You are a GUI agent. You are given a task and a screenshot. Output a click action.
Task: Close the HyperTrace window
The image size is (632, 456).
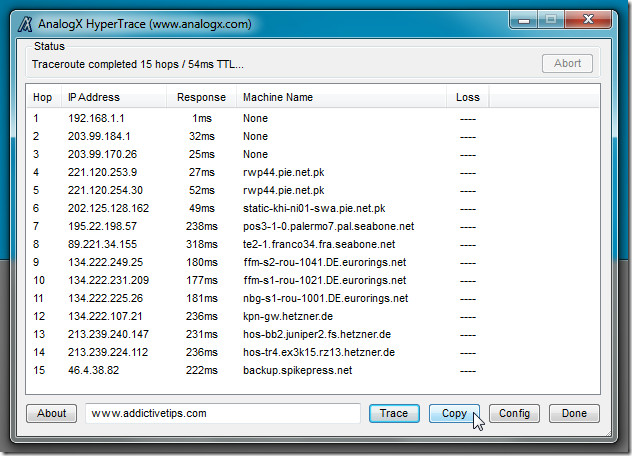588,19
